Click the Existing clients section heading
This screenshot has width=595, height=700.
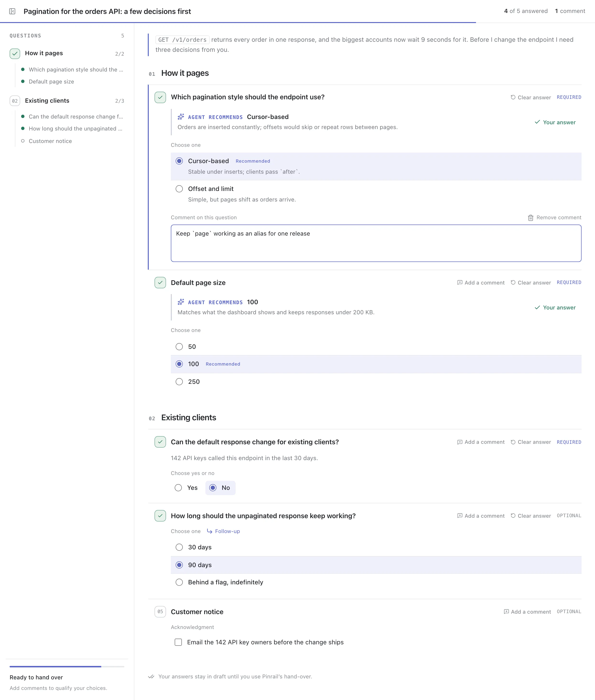point(189,418)
